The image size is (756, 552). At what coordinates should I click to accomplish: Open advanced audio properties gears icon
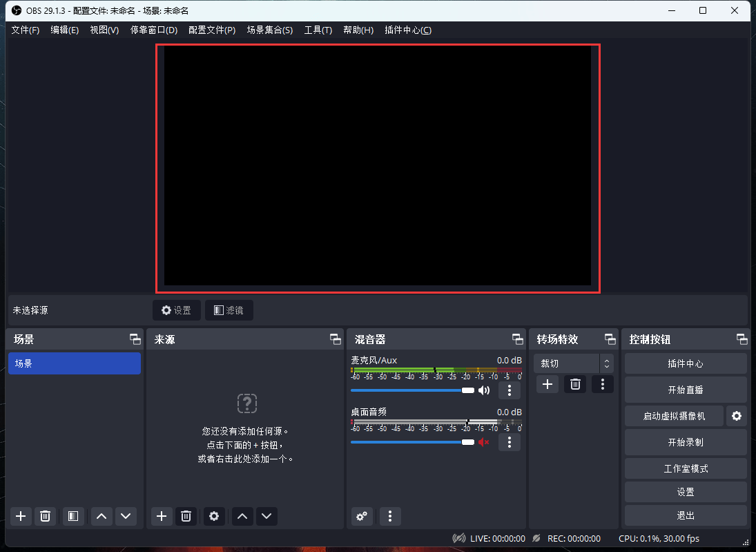(362, 516)
